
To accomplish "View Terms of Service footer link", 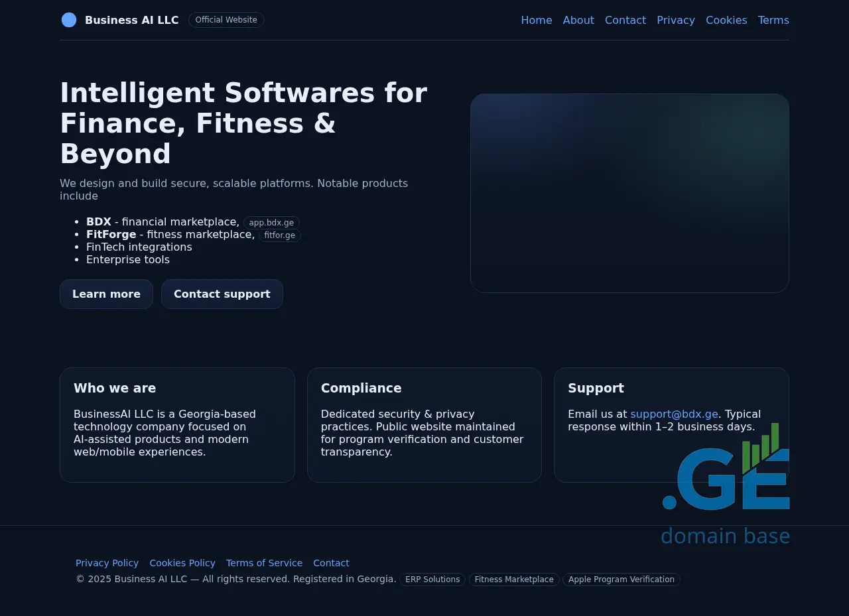I will click(x=264, y=563).
